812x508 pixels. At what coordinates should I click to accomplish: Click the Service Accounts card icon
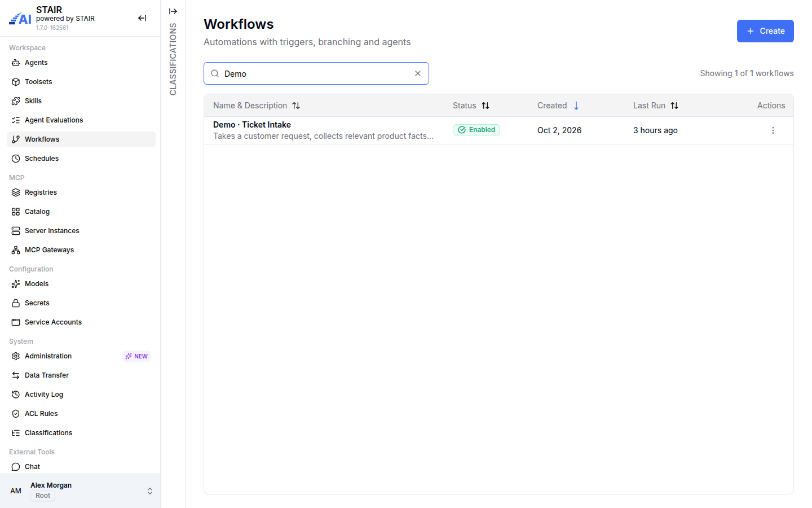pos(16,322)
